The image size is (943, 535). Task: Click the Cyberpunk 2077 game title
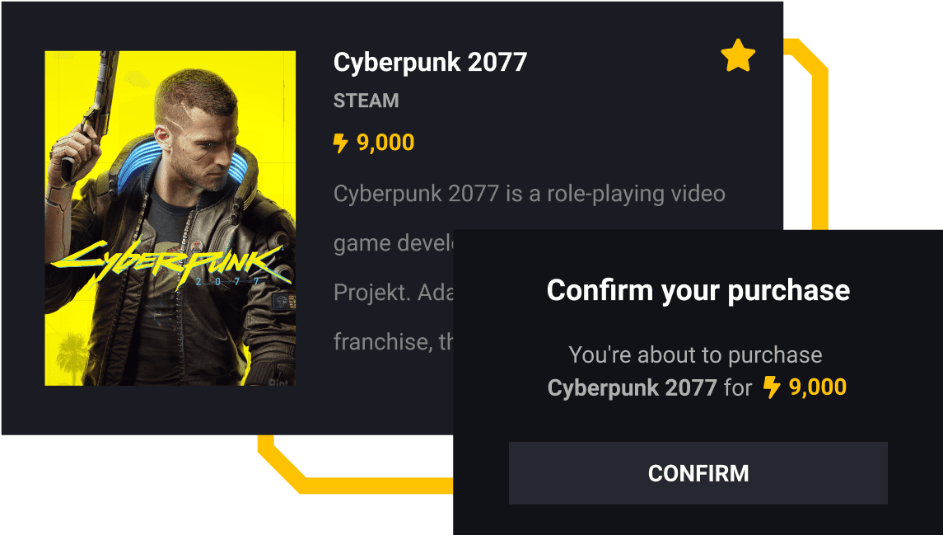point(430,62)
